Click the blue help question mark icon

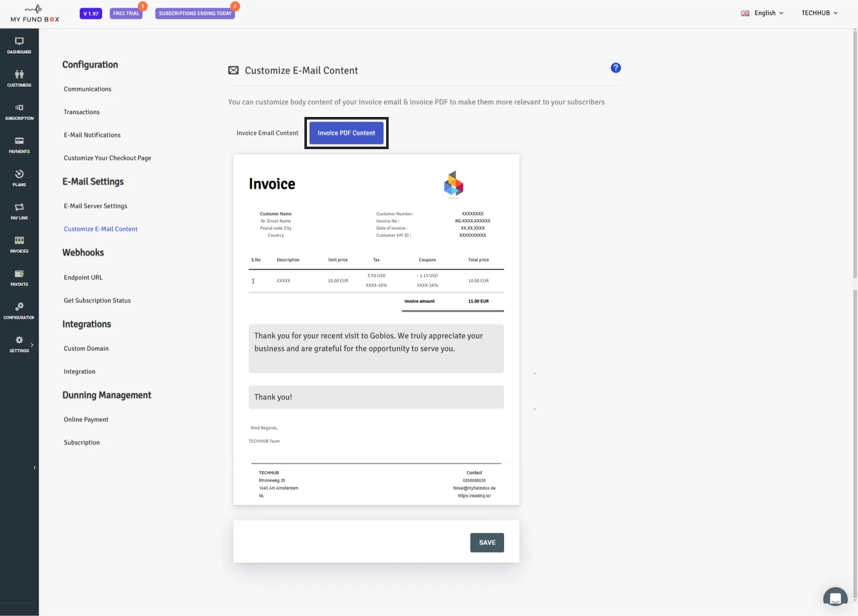[616, 68]
